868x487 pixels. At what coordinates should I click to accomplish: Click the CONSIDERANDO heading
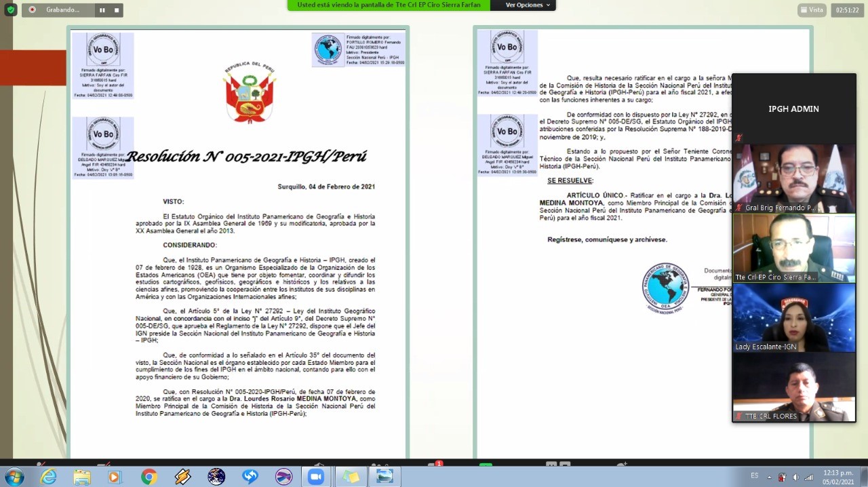(x=190, y=245)
